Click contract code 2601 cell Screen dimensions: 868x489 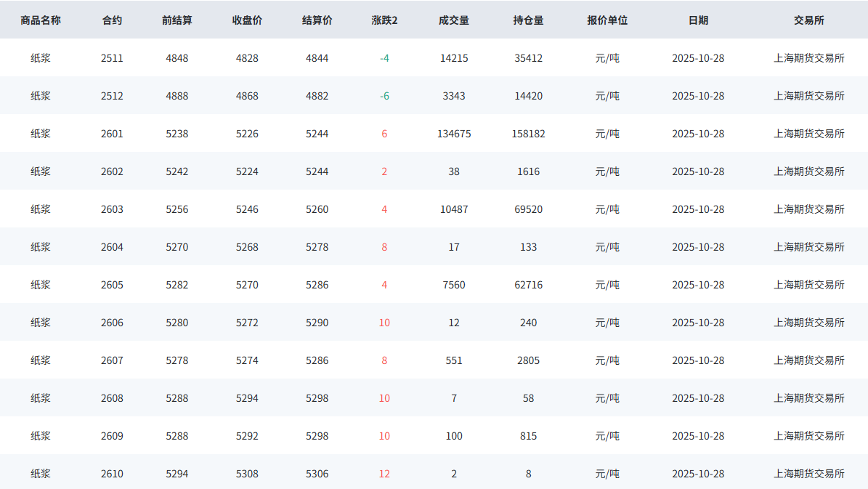pyautogui.click(x=112, y=134)
